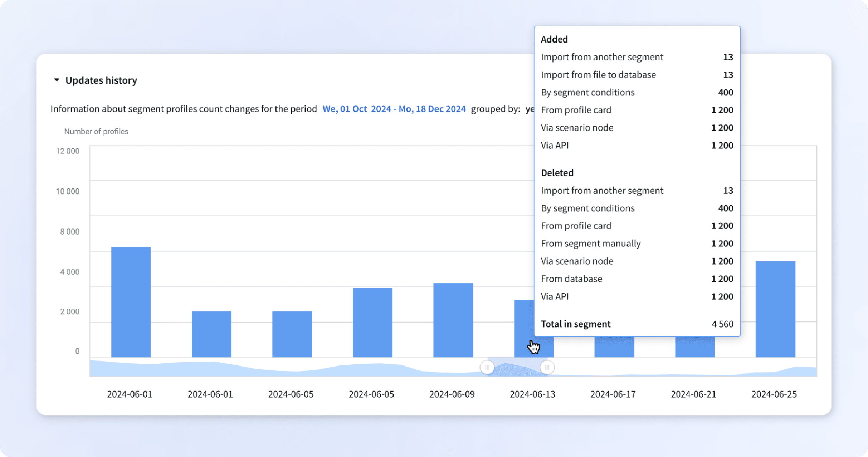Open the date range period link
The height and width of the screenshot is (457, 868).
394,109
